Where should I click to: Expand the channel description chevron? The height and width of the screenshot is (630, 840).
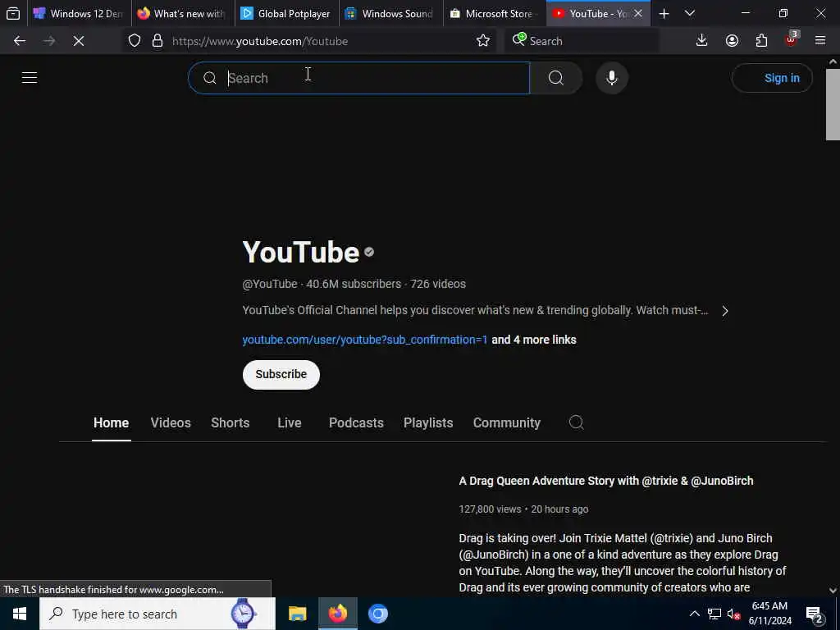point(725,311)
